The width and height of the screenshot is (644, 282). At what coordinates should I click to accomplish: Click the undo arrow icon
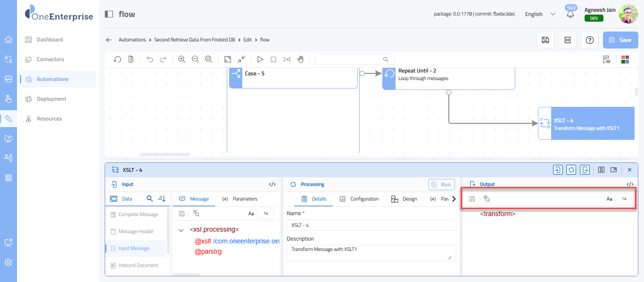click(x=149, y=59)
